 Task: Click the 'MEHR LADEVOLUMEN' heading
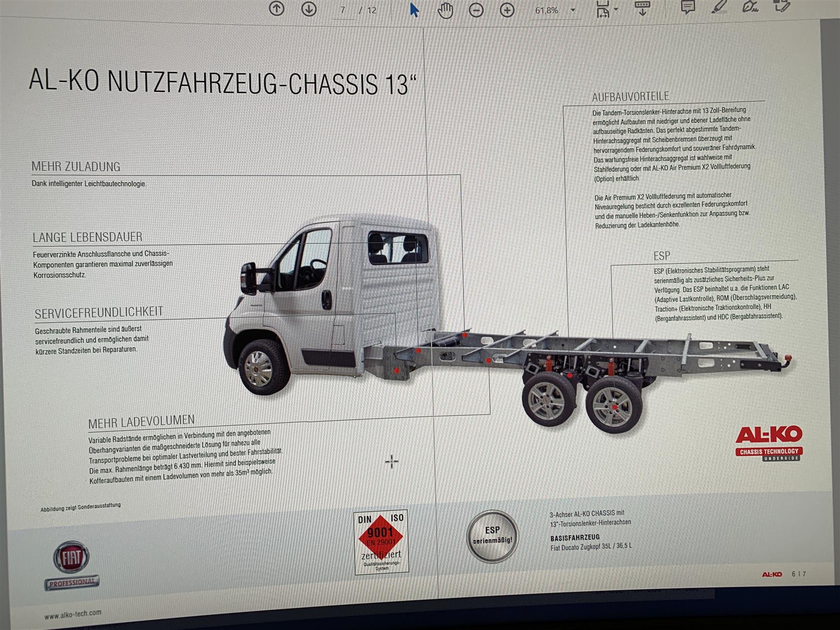pyautogui.click(x=141, y=422)
